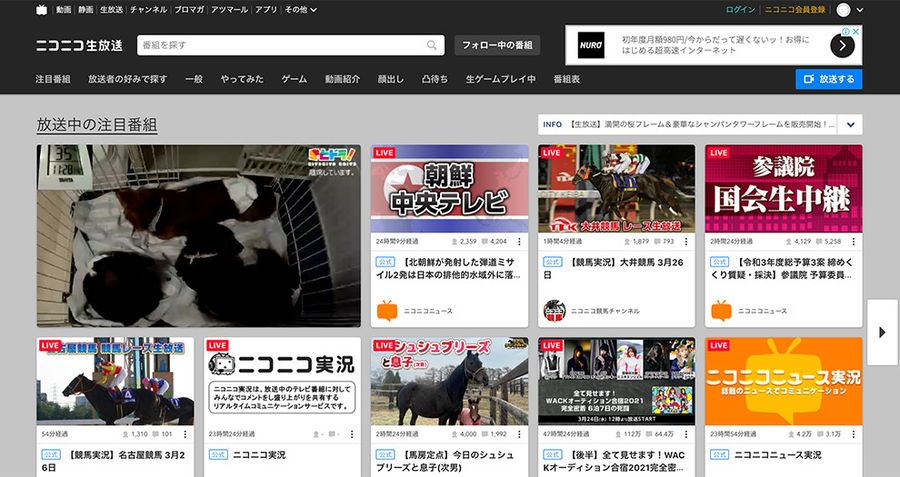
Task: Click the 北朝鮮が発射した弾道ミサイル title
Action: tap(448, 268)
